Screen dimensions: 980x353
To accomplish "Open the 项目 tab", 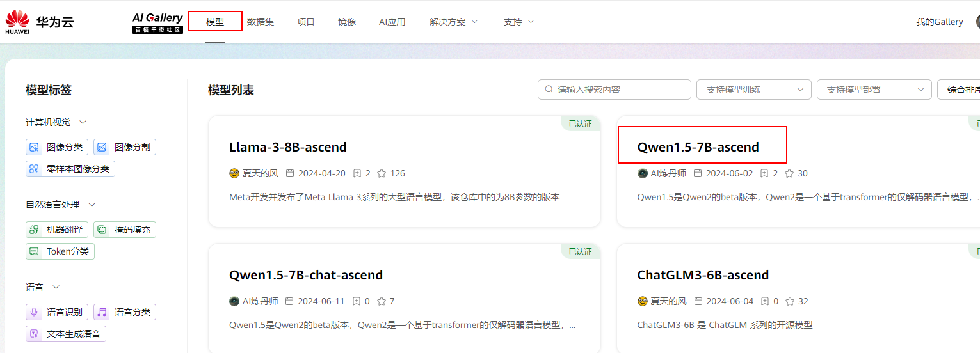I will (306, 22).
